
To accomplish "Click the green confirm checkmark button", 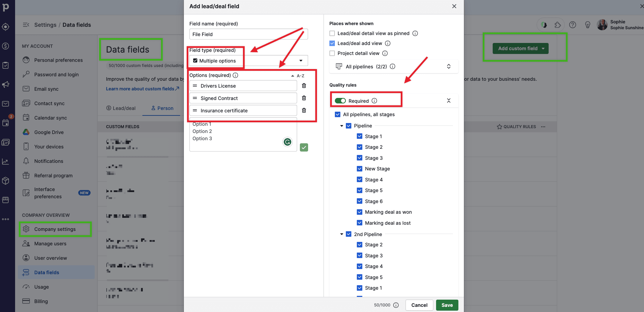I will pyautogui.click(x=304, y=147).
